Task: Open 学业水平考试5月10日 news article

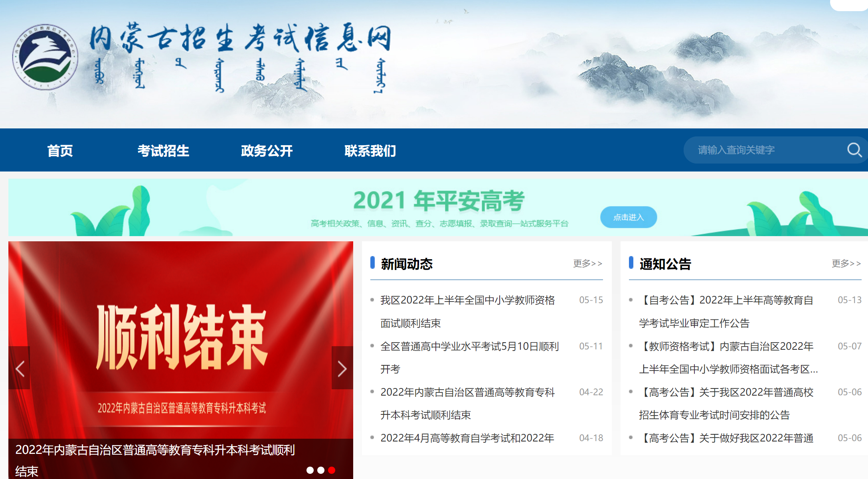Action: tap(469, 346)
